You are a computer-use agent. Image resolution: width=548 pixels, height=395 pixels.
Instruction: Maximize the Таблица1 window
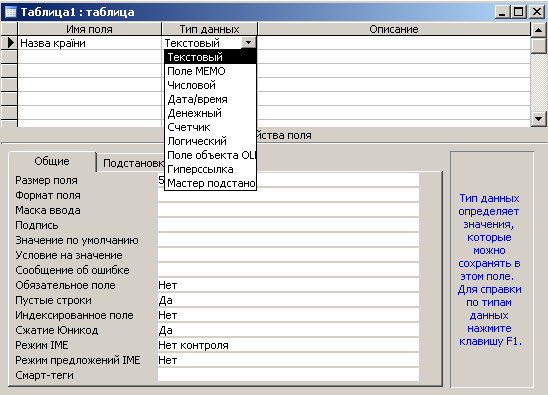[519, 12]
